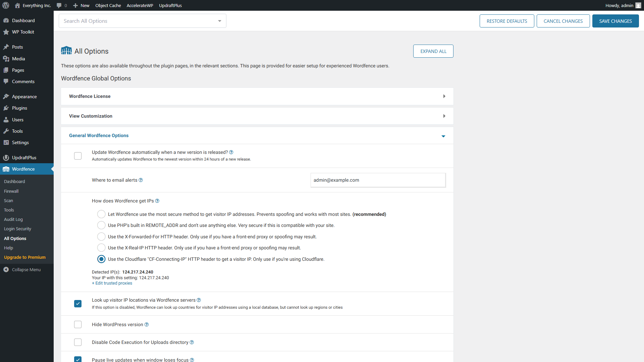This screenshot has width=644, height=362.
Task: Open the AccelerateWP admin bar menu
Action: (140, 5)
